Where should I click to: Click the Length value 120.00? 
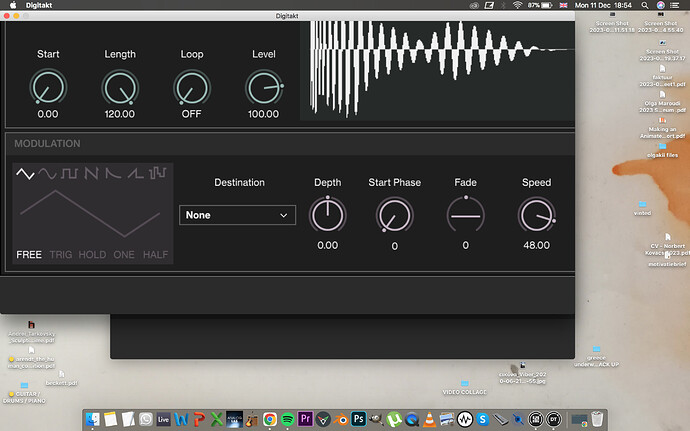coord(120,114)
